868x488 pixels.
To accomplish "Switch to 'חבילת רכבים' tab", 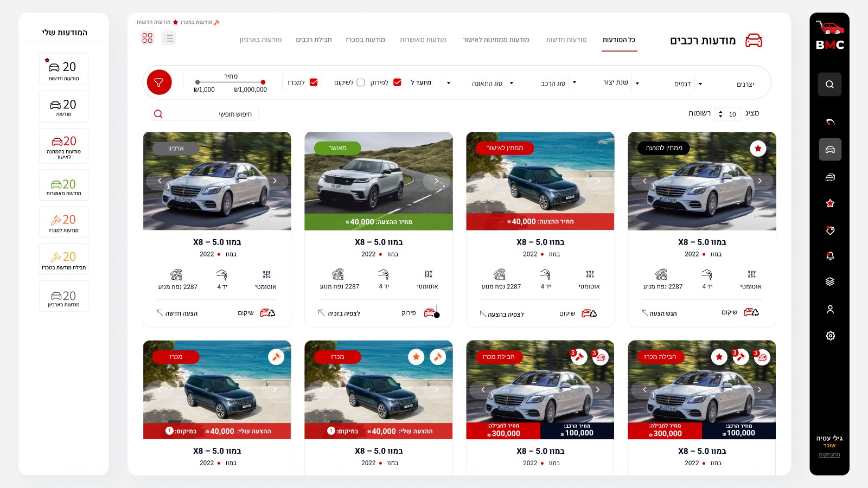I will 314,40.
